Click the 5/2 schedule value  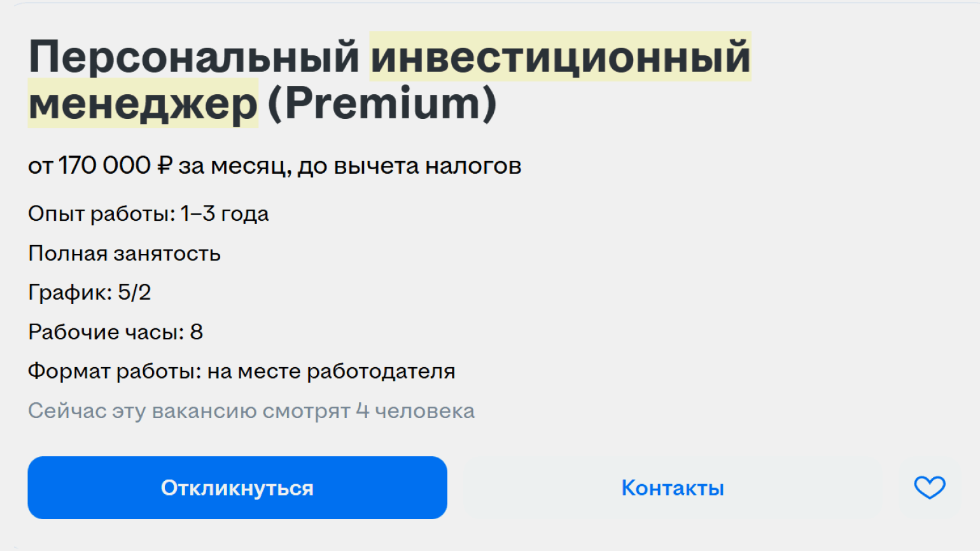coord(134,293)
